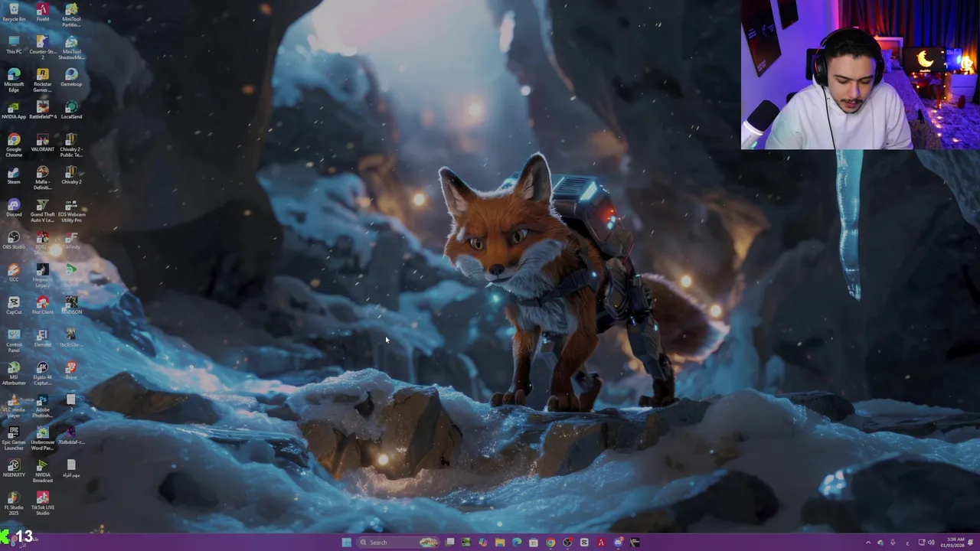This screenshot has width=980, height=551.
Task: Select the NGENUITY desktop shortcut
Action: click(x=14, y=468)
